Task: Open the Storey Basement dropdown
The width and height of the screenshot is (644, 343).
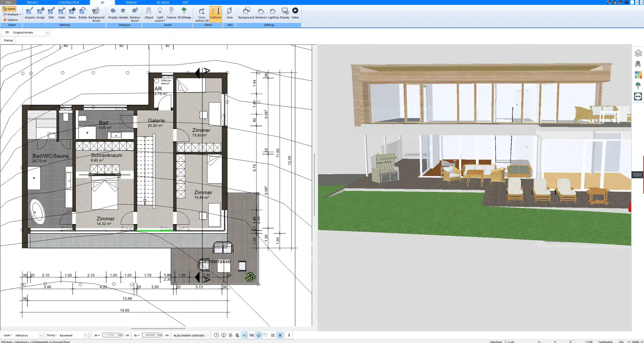Action: pos(85,335)
